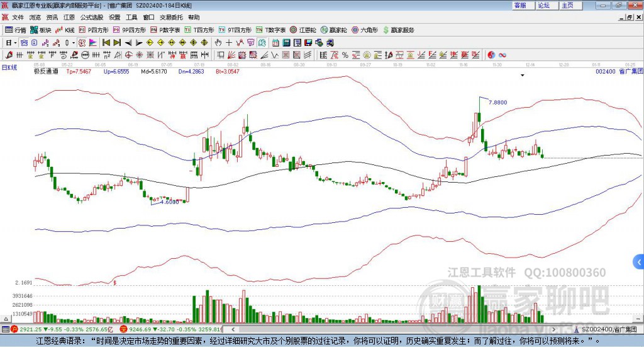The height and width of the screenshot is (347, 644).
Task: Click the horizontal scrollbar left arrow
Action: [x=233, y=329]
